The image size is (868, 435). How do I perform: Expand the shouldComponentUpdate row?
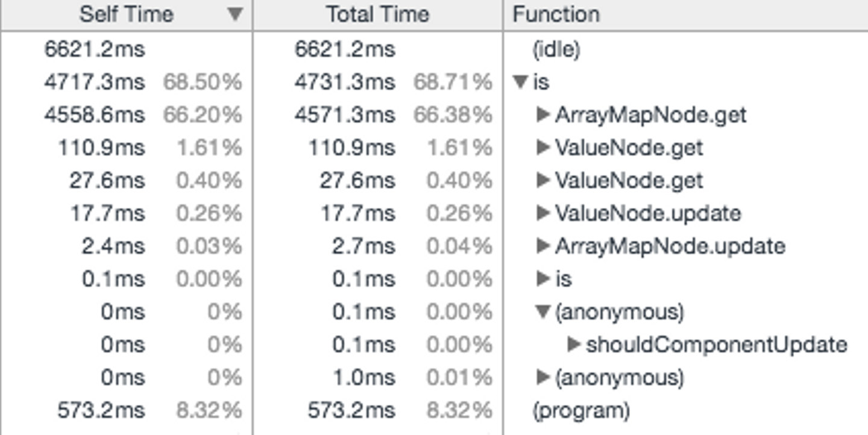574,345
